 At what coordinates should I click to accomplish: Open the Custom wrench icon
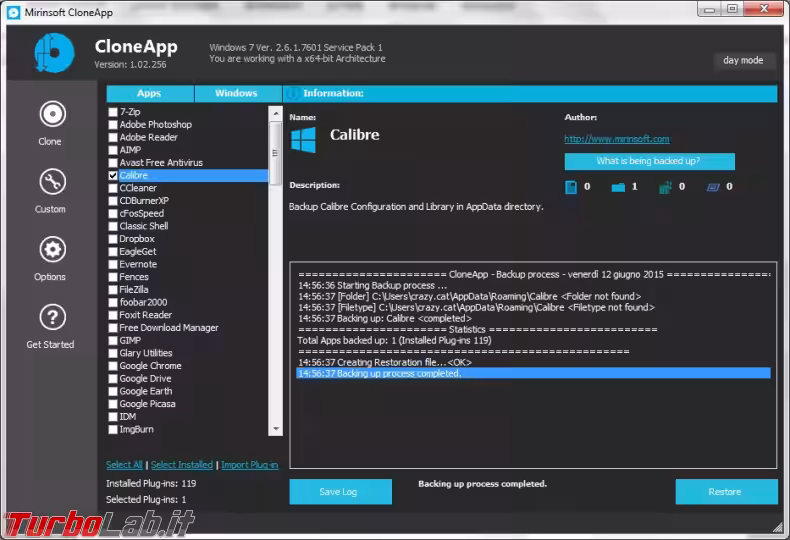tap(51, 182)
